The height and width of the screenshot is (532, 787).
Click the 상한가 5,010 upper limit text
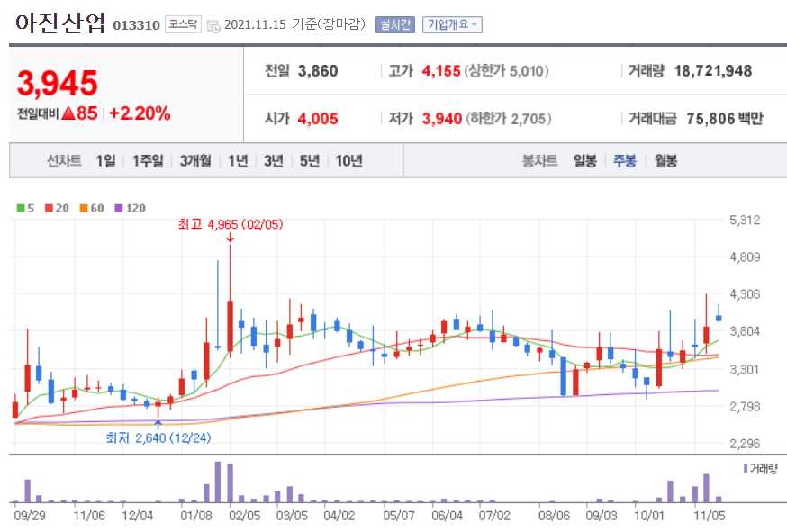tap(507, 71)
